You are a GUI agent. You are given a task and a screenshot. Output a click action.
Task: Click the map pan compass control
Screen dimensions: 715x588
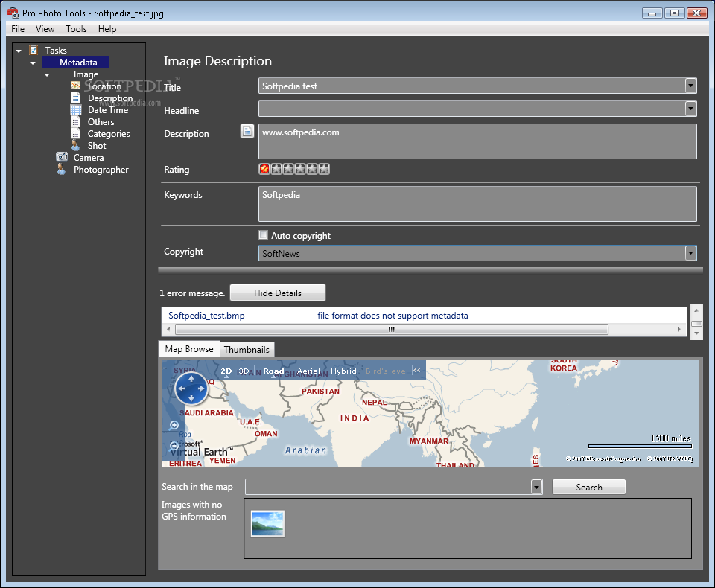pyautogui.click(x=191, y=388)
